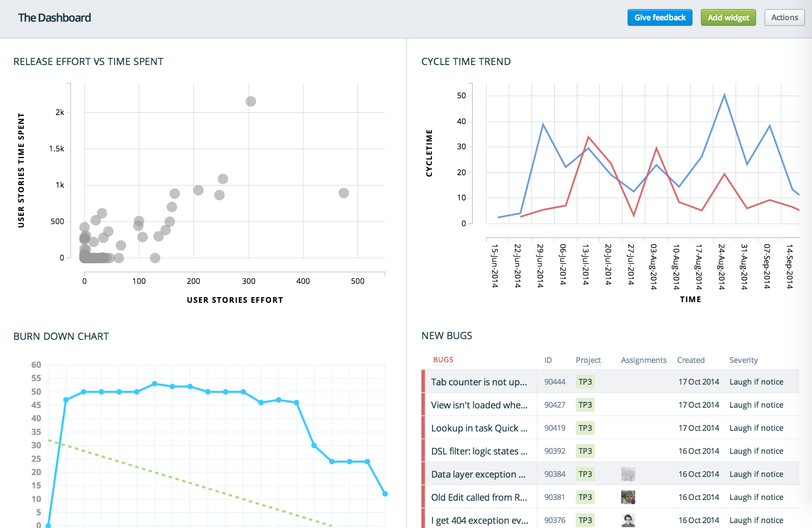Sort table by BUGS column header
This screenshot has width=812, height=528.
443,360
